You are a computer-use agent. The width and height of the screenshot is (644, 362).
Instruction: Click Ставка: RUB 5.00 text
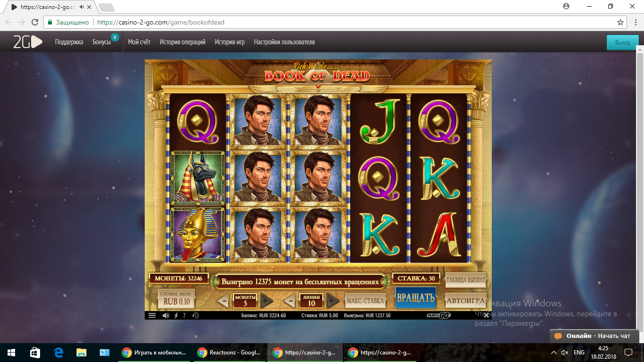click(x=320, y=315)
